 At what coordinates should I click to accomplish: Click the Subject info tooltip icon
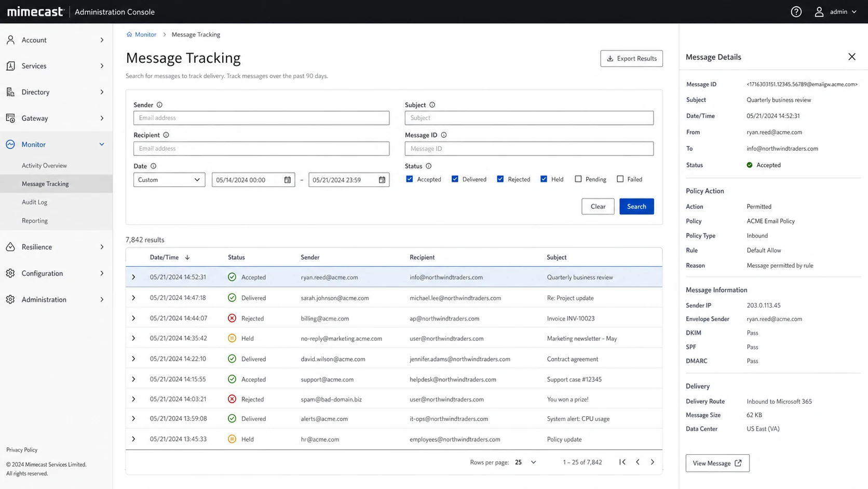click(432, 105)
